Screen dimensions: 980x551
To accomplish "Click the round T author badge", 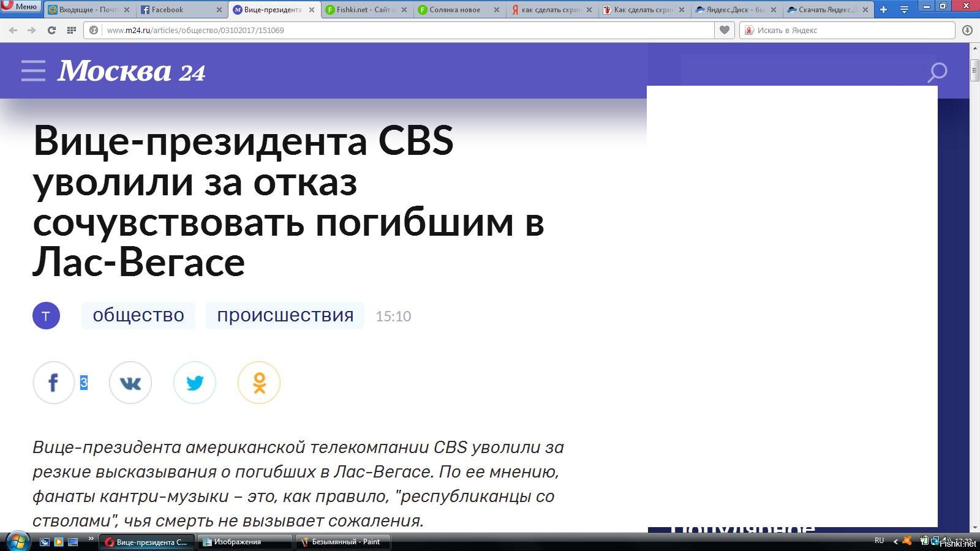I will [x=46, y=316].
